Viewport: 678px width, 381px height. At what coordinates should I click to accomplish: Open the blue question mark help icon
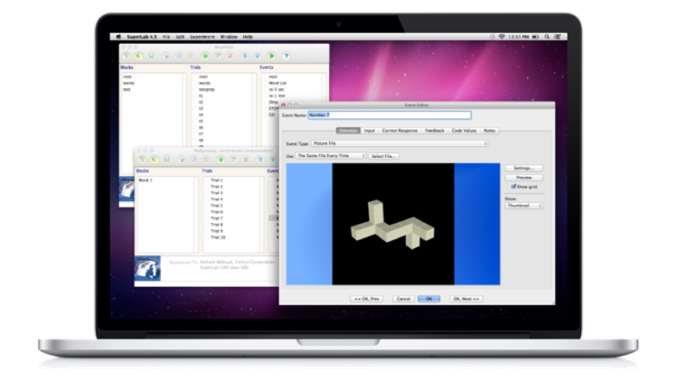(x=286, y=56)
